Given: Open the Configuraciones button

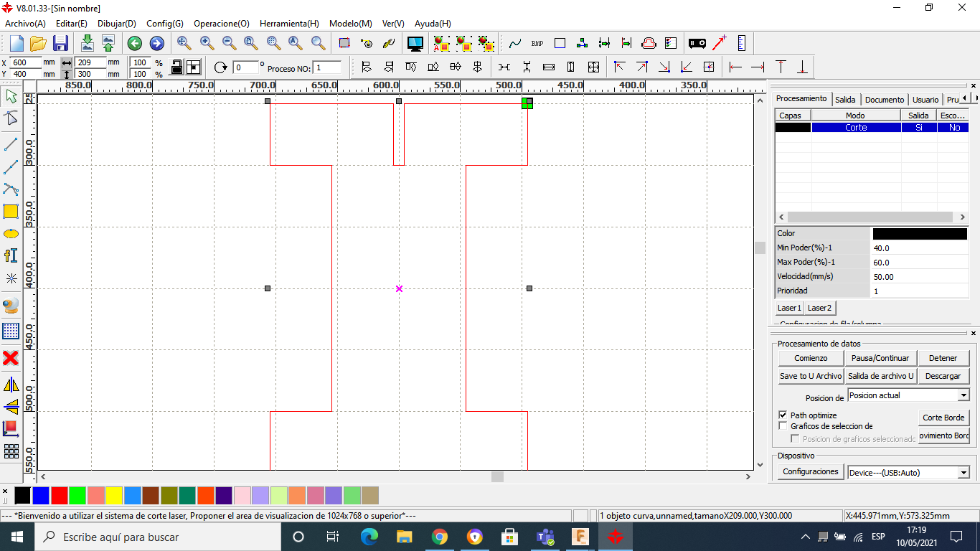Looking at the screenshot, I should (811, 471).
